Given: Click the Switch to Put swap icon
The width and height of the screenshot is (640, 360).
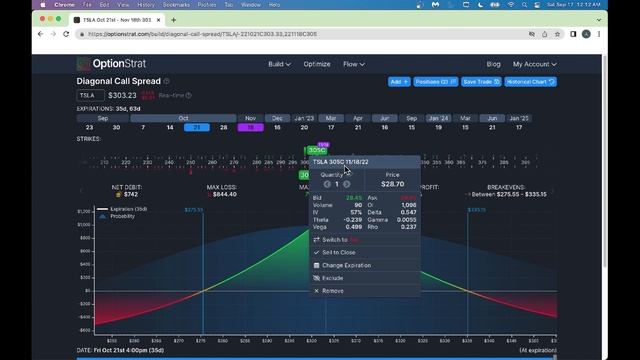Looking at the screenshot, I should click(316, 240).
